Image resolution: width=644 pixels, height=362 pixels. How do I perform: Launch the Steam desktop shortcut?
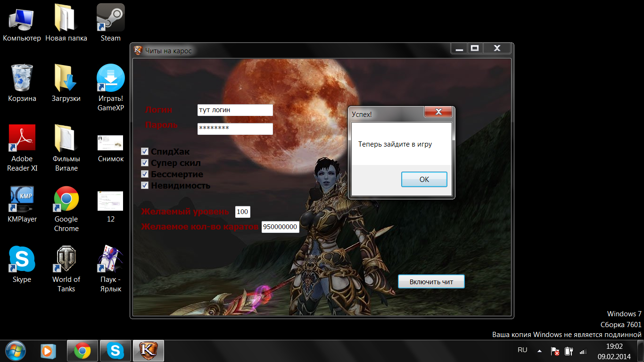point(110,24)
